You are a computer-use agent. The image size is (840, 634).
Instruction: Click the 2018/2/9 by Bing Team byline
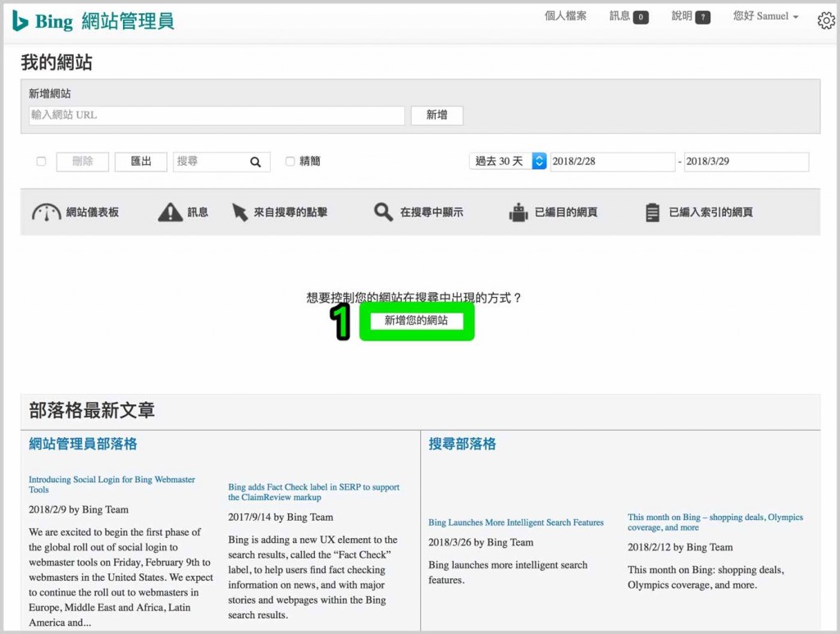pyautogui.click(x=79, y=510)
